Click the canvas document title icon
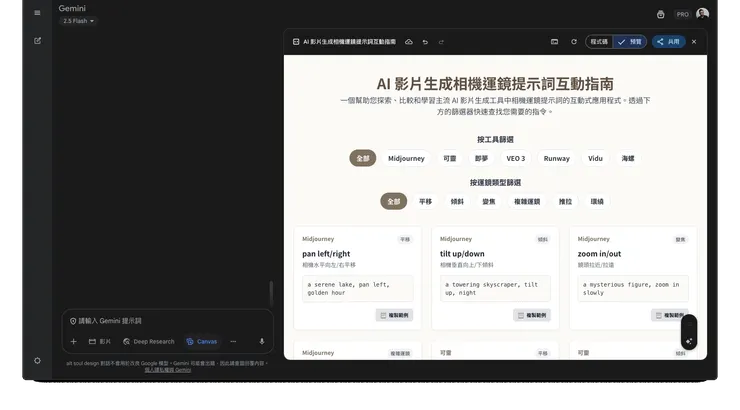 click(296, 42)
